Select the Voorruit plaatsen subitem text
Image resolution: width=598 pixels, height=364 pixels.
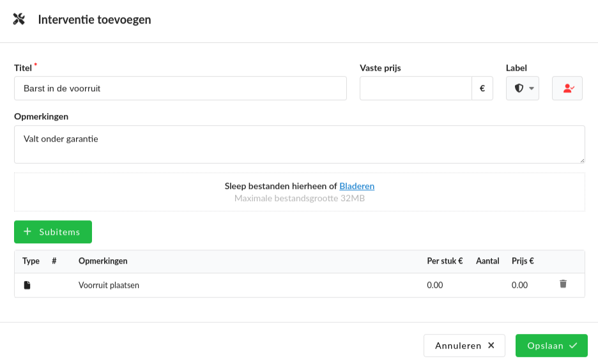point(109,285)
